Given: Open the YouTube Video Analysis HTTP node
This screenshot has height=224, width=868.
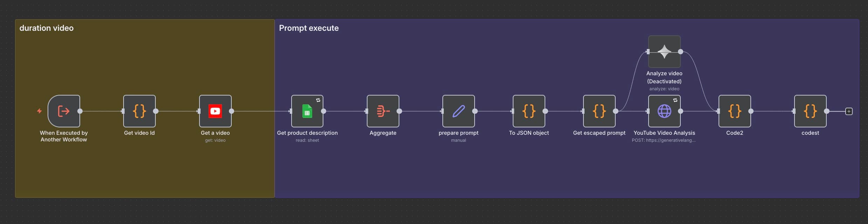Looking at the screenshot, I should [x=664, y=111].
